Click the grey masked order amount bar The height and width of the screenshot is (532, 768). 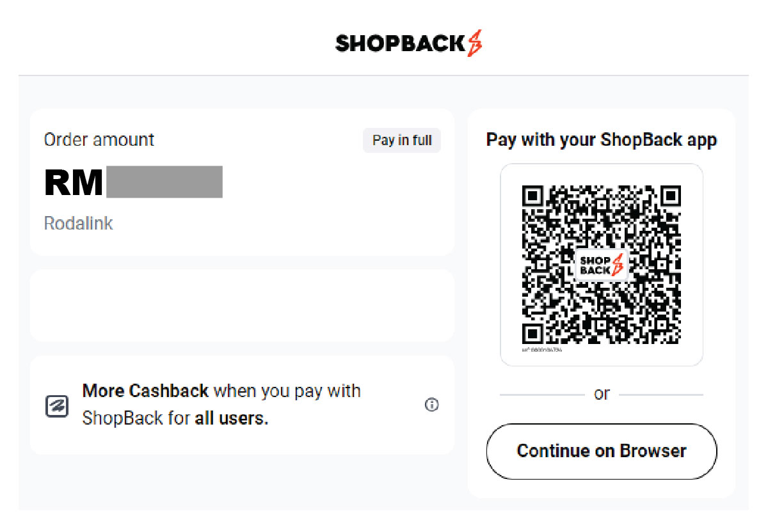pyautogui.click(x=163, y=182)
